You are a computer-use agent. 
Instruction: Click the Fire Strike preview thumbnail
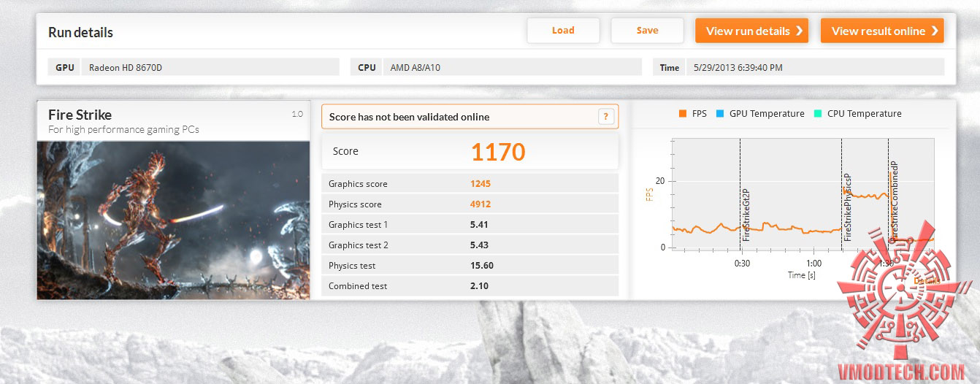(x=174, y=220)
